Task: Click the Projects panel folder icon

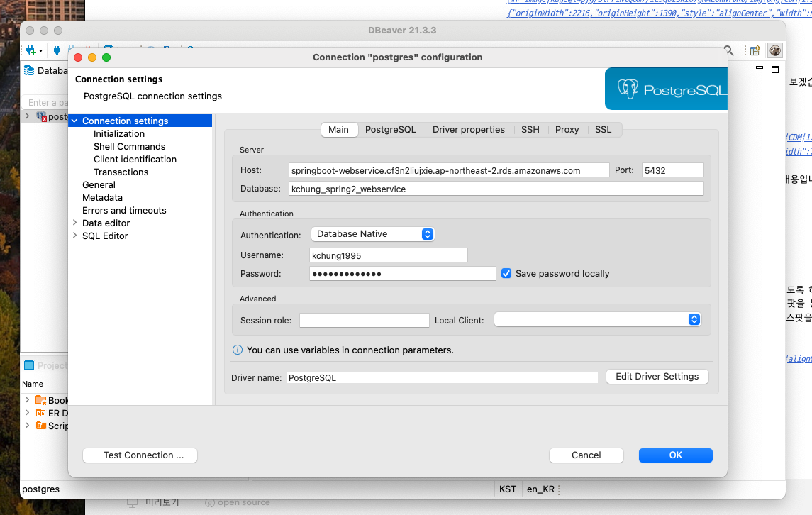Action: tap(29, 365)
